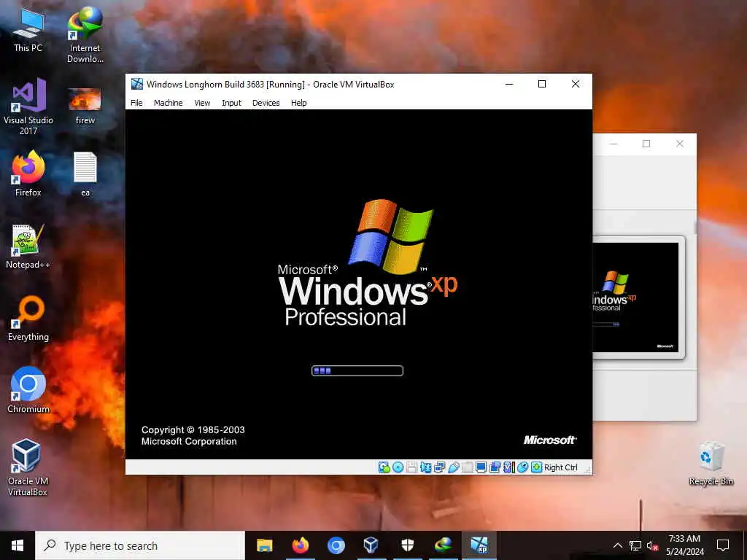Select the Chromium desktop shortcut

pos(28,389)
